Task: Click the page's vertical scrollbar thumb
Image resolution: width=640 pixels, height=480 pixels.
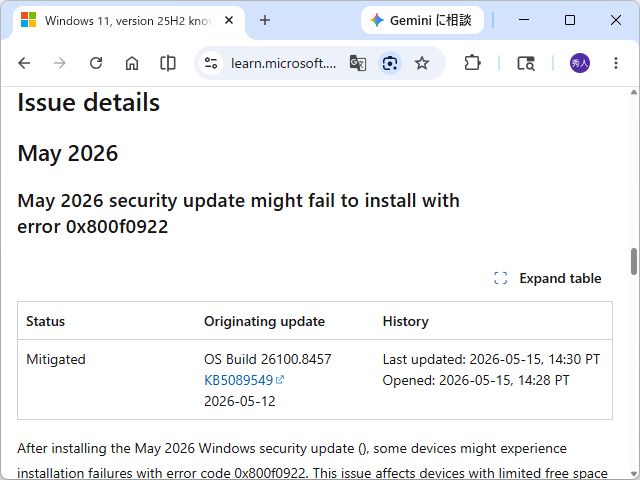Action: pyautogui.click(x=633, y=262)
